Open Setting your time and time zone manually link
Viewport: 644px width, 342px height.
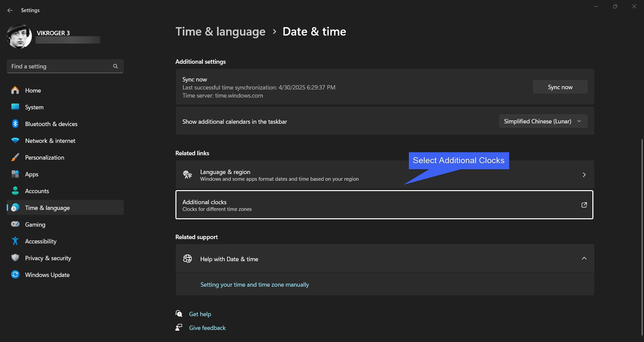tap(255, 285)
